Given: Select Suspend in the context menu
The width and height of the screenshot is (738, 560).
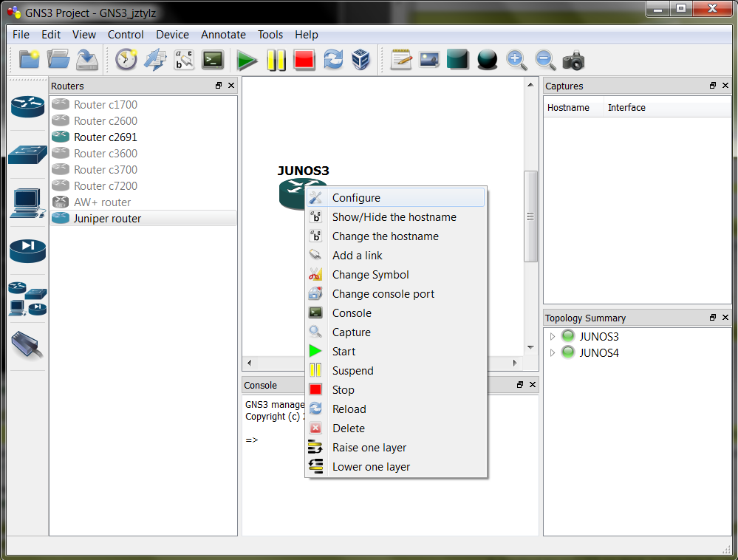Looking at the screenshot, I should point(396,371).
